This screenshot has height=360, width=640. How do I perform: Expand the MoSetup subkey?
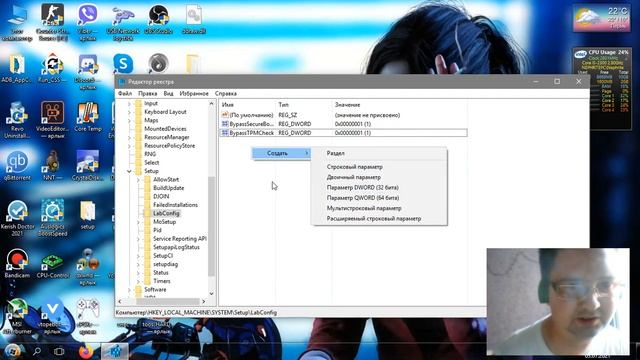(138, 222)
